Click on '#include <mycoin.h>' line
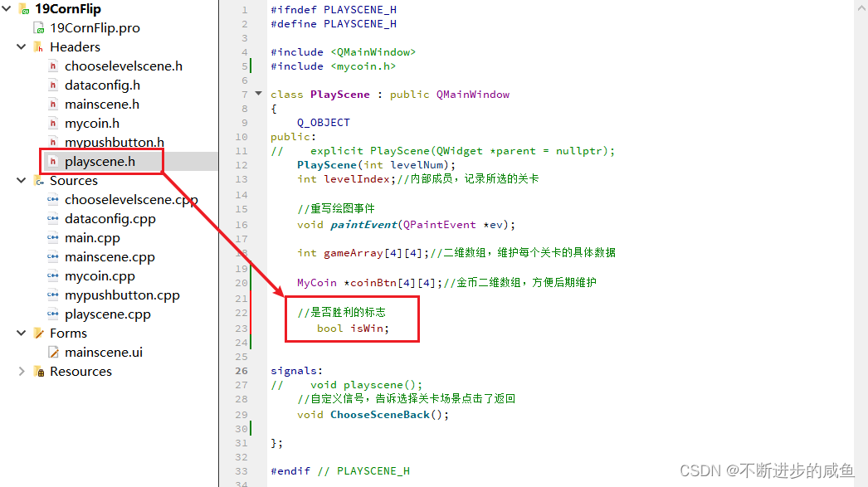This screenshot has height=487, width=868. point(334,66)
